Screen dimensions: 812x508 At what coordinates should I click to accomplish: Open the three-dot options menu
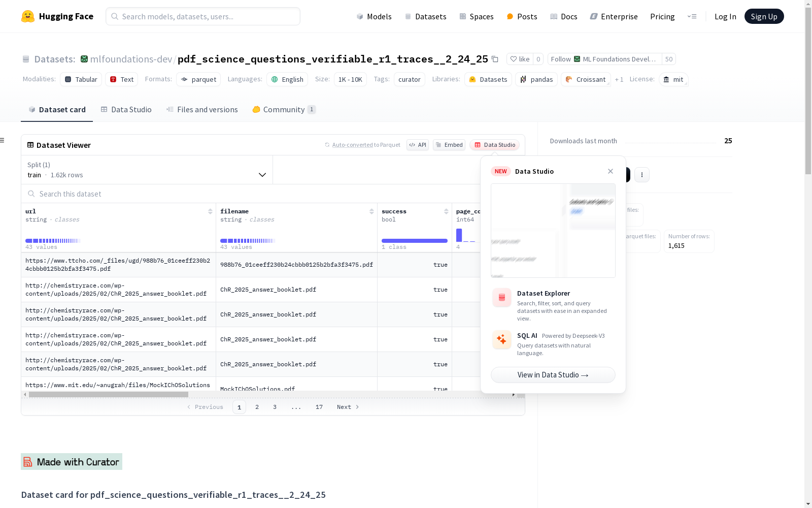pos(642,175)
